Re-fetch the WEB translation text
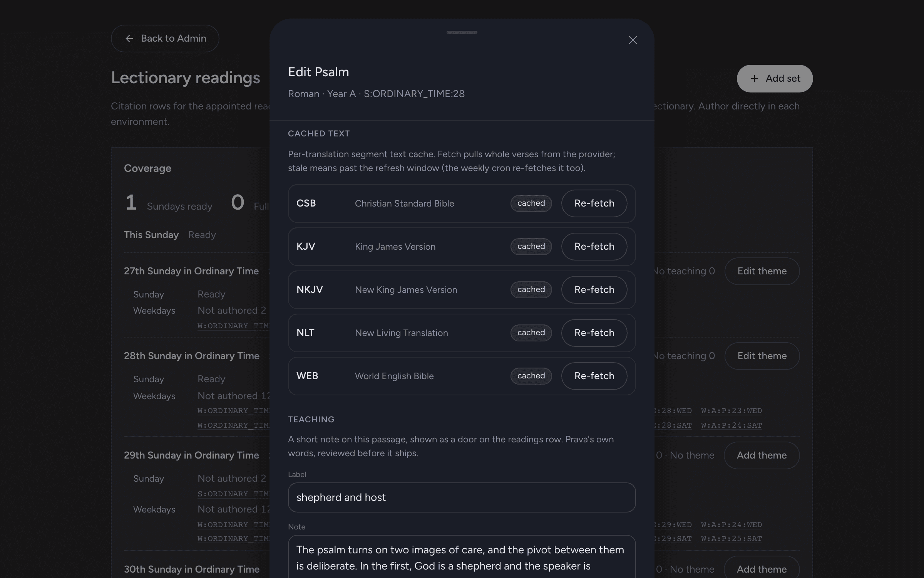Image resolution: width=924 pixels, height=578 pixels. click(594, 376)
